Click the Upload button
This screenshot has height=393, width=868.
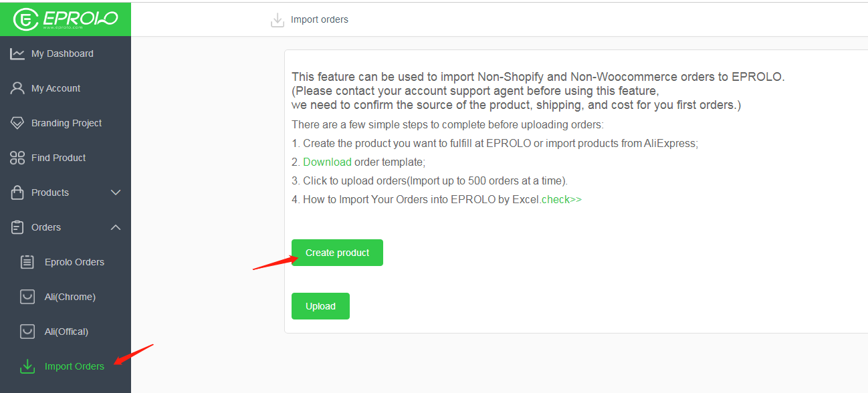(320, 305)
